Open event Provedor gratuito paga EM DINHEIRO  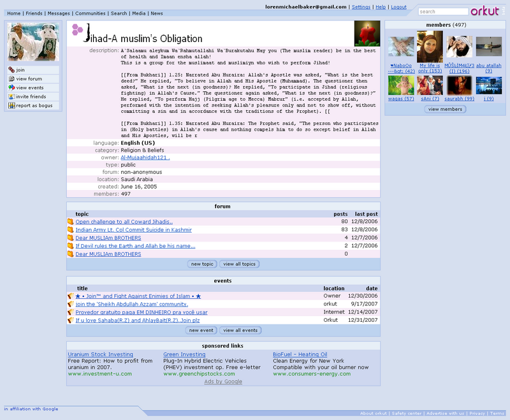(x=141, y=312)
